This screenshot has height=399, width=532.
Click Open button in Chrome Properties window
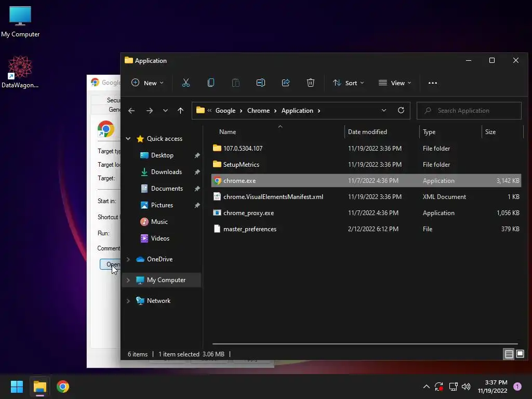(x=110, y=264)
